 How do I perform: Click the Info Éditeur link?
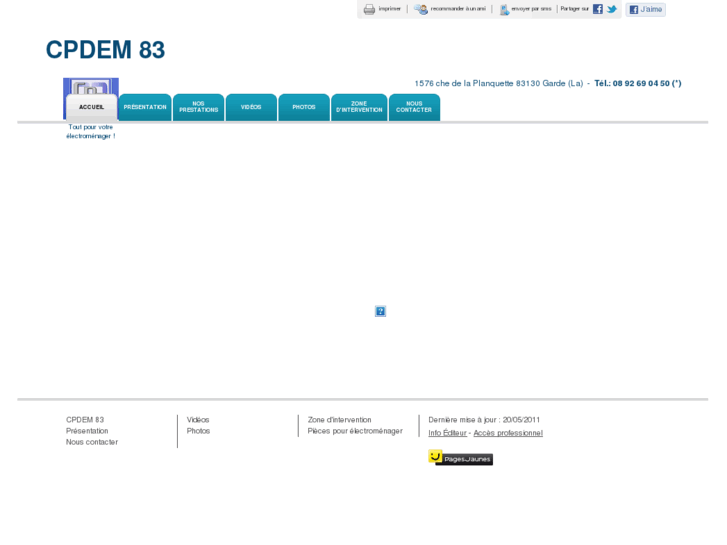click(447, 433)
